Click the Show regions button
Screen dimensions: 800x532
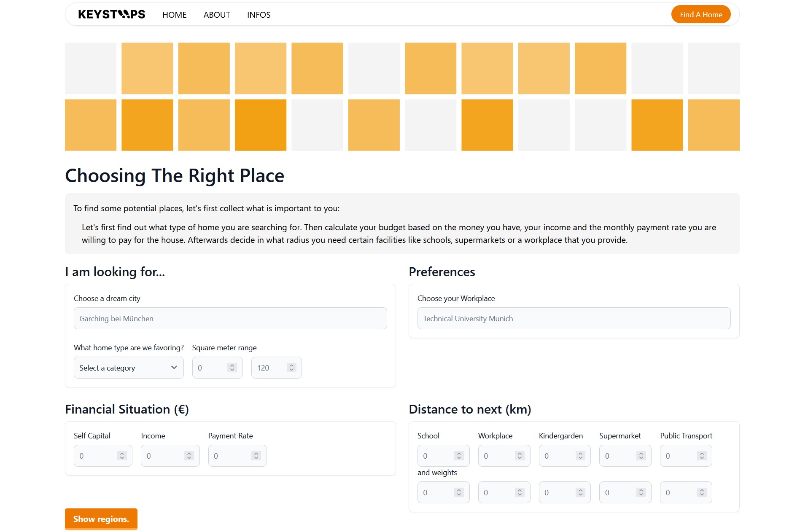click(x=101, y=519)
